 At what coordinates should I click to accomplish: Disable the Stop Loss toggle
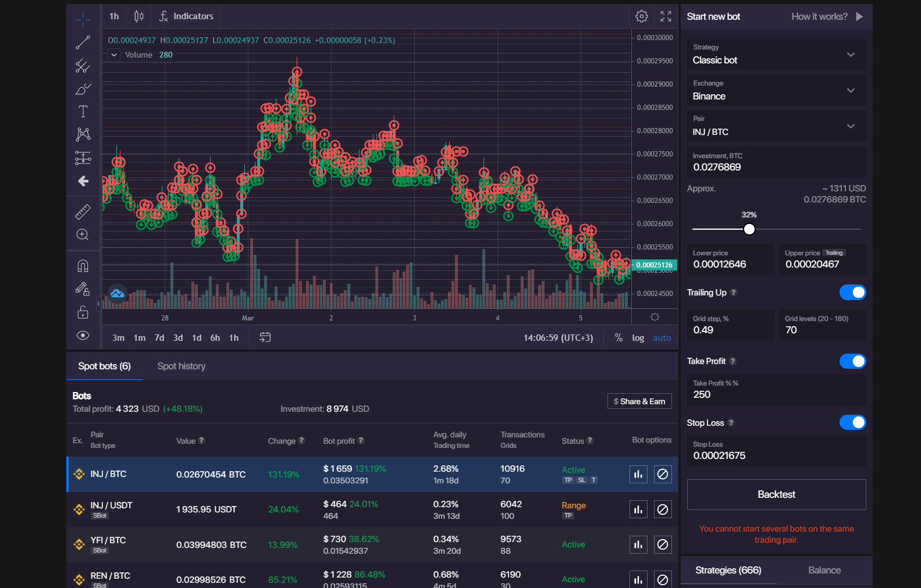(852, 422)
